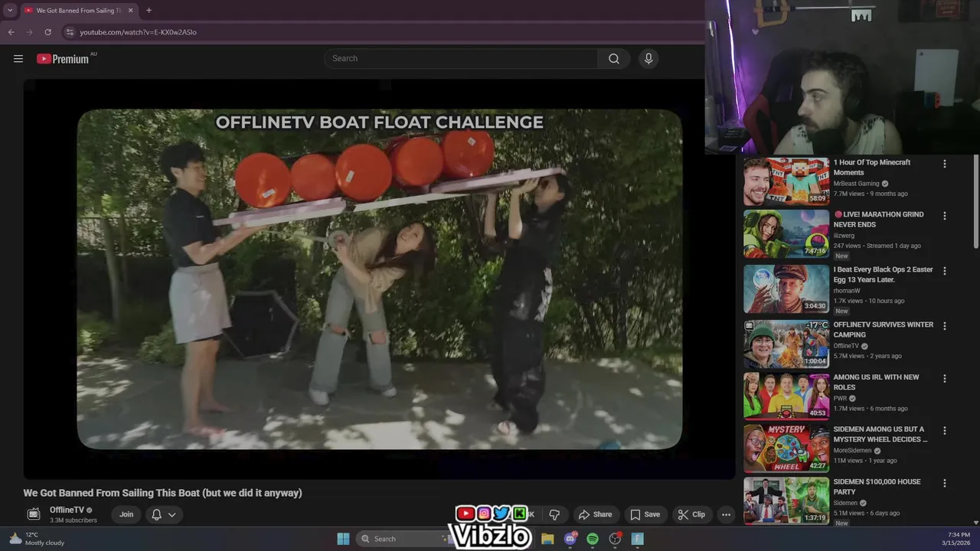Open options menu for 'SIDEMEN AMONG US' video

pyautogui.click(x=944, y=431)
